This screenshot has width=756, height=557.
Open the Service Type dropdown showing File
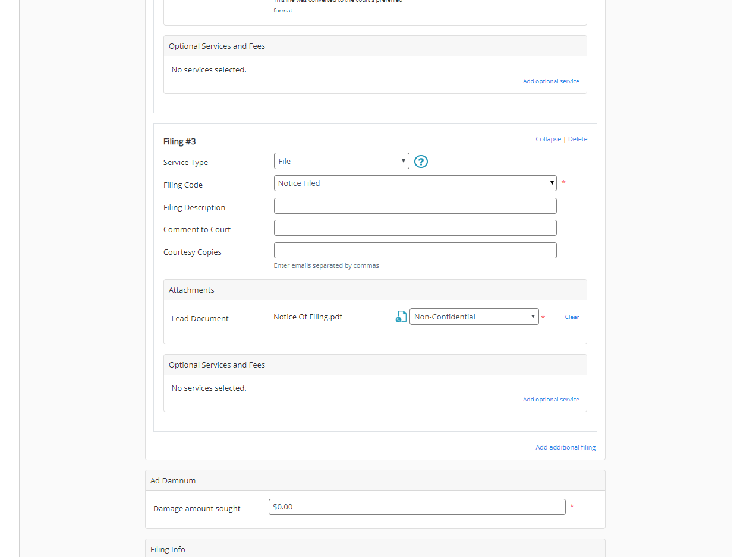(x=341, y=161)
